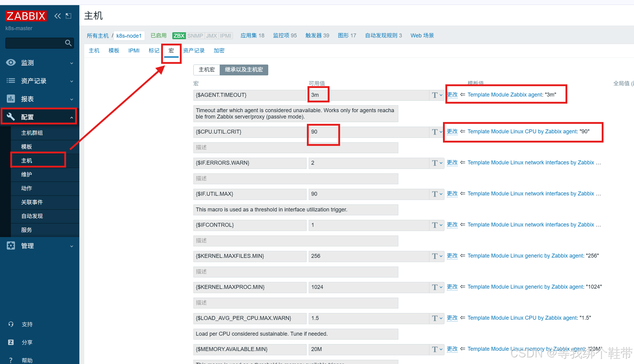Open the 模板 tab
The width and height of the screenshot is (634, 364).
[114, 51]
